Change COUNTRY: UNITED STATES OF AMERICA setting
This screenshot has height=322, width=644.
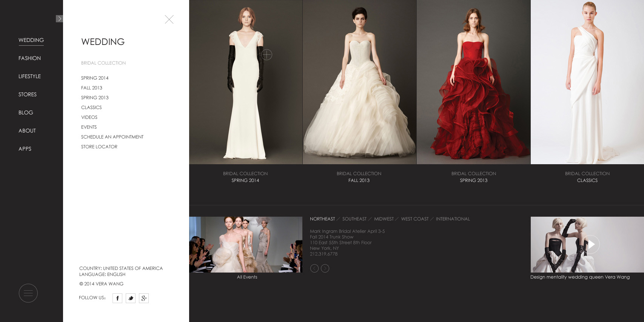[x=121, y=268]
